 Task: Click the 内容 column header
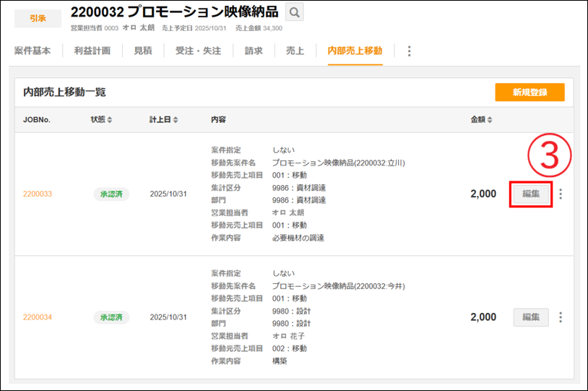(218, 120)
